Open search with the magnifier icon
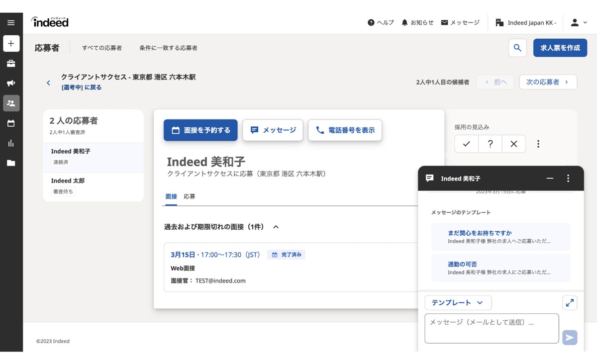 coord(517,48)
